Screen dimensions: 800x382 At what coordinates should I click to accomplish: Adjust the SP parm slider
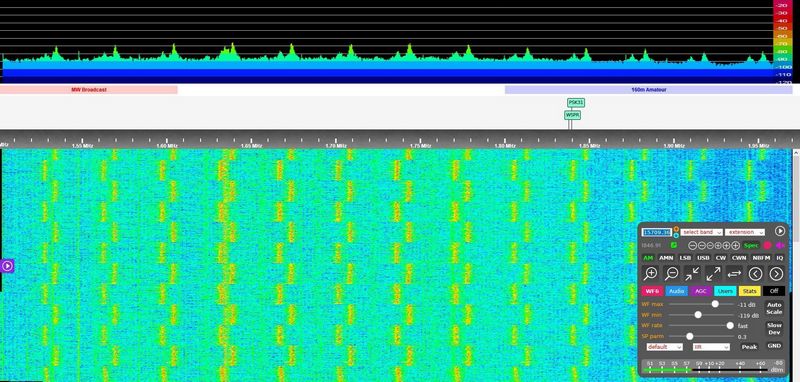(x=702, y=336)
